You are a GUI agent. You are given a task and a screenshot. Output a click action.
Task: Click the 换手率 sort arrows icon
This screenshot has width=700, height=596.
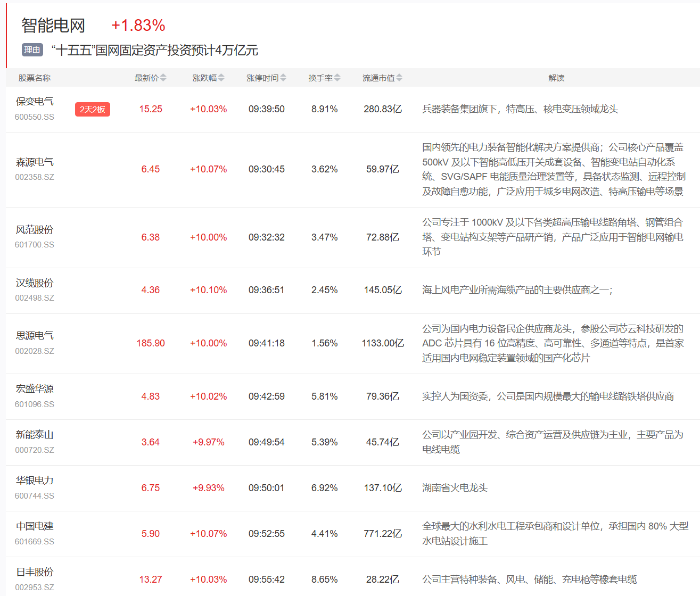337,78
